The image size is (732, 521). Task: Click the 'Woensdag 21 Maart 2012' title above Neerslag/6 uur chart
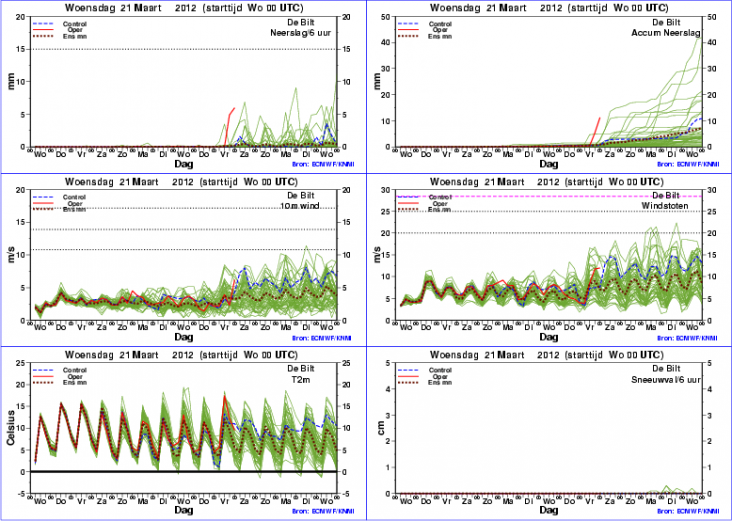[x=129, y=8]
